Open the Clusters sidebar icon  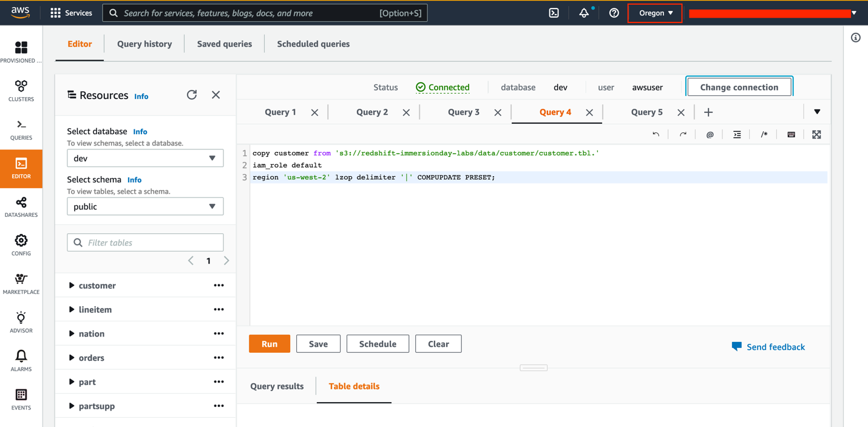pos(21,91)
